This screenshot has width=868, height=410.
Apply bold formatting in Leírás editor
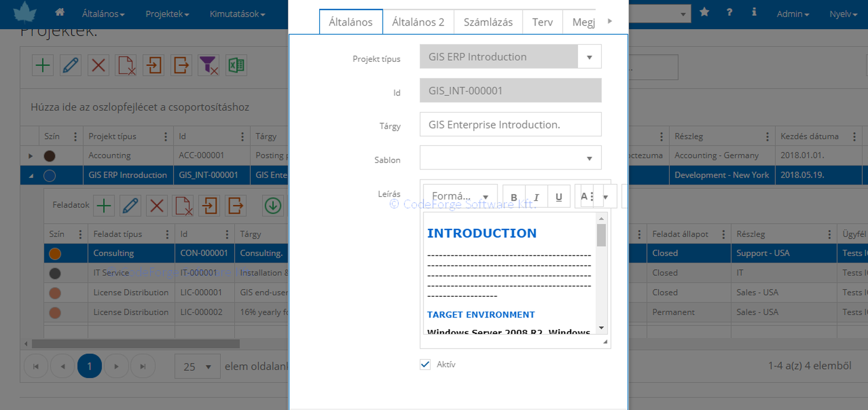pos(514,197)
